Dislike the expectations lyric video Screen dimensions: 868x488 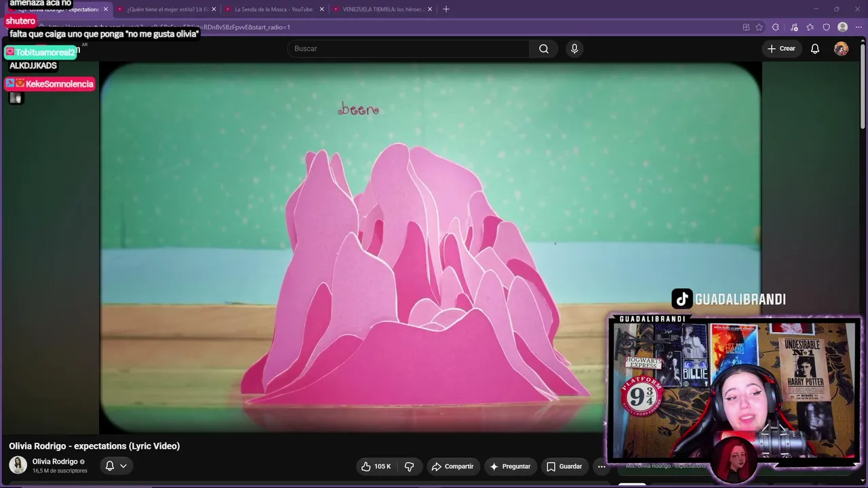[x=410, y=466]
